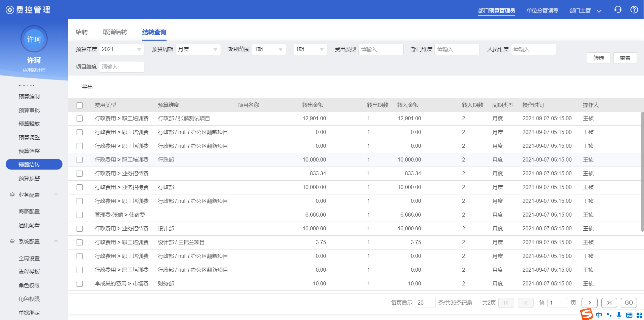Collapse the 系统配置 menu section
Screen dimensions: 644x320
tap(56, 241)
